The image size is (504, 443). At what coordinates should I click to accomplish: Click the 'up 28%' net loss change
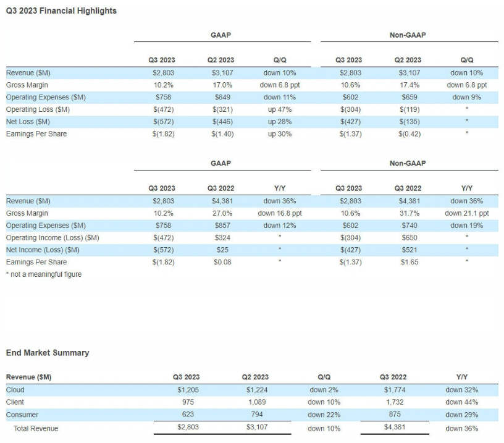click(280, 122)
